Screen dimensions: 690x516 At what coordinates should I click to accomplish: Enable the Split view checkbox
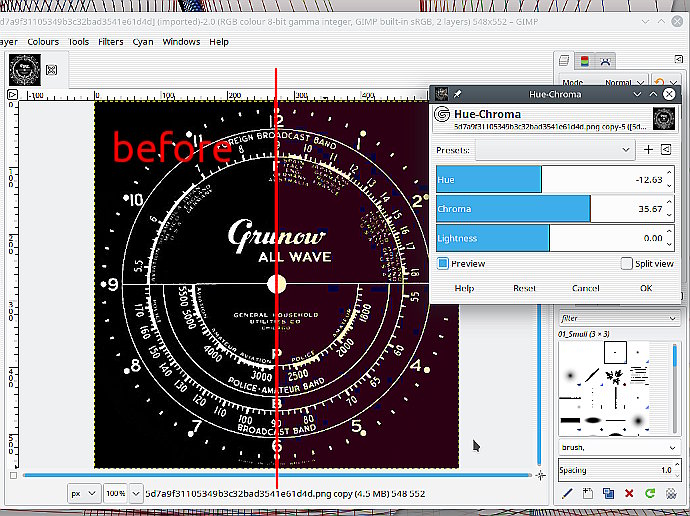(x=626, y=263)
